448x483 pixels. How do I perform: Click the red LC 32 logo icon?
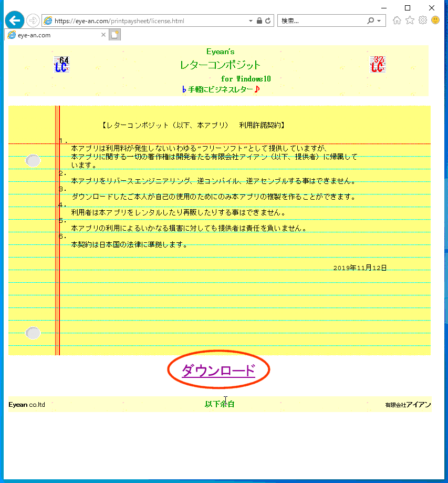378,64
